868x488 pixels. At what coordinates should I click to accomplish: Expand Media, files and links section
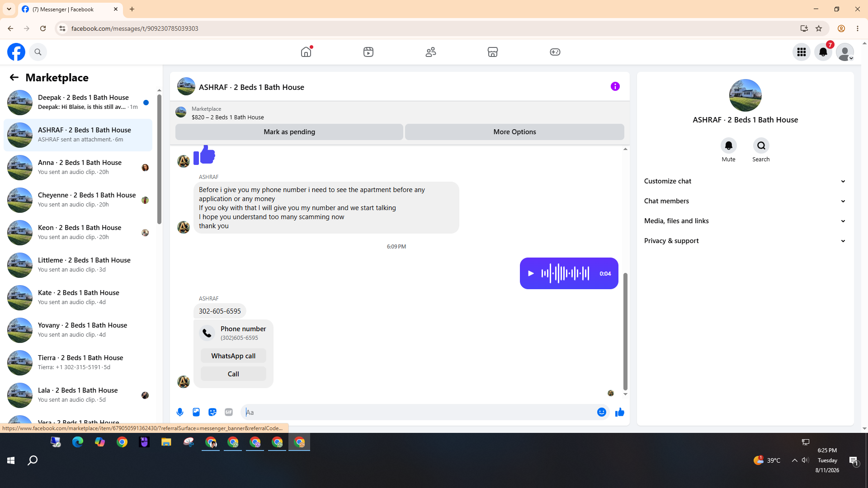coord(745,221)
